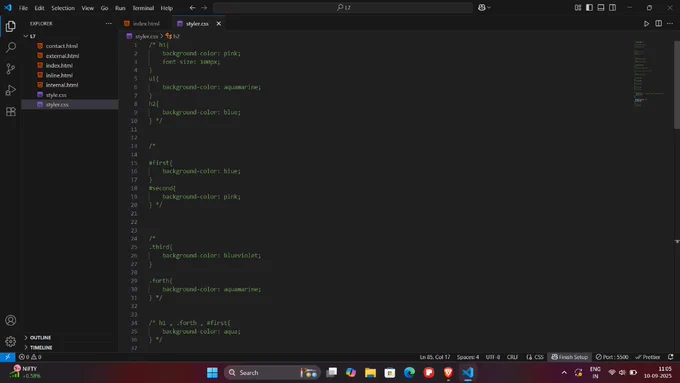Open the Go menu
Screen dimensions: 680x383
[x=105, y=8]
